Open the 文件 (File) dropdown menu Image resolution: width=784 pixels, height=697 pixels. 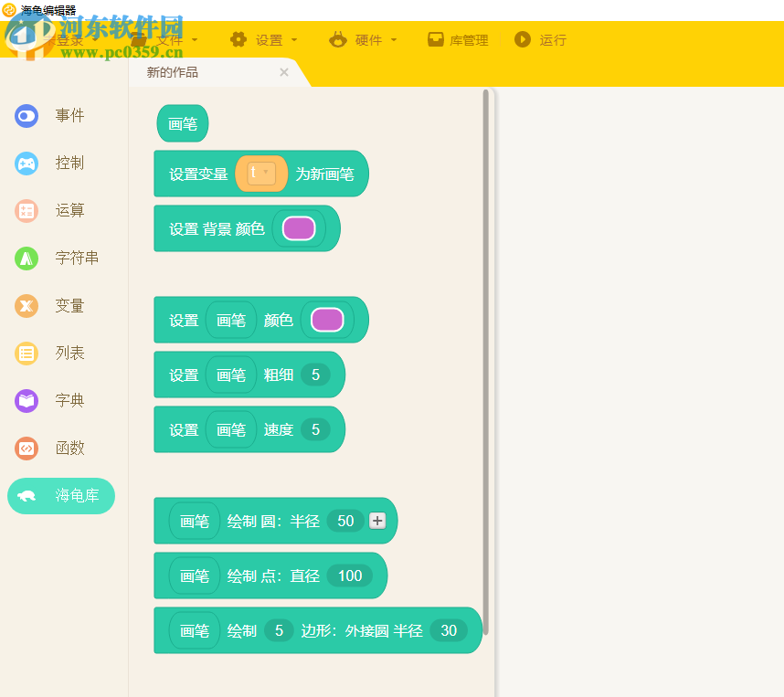tap(170, 39)
